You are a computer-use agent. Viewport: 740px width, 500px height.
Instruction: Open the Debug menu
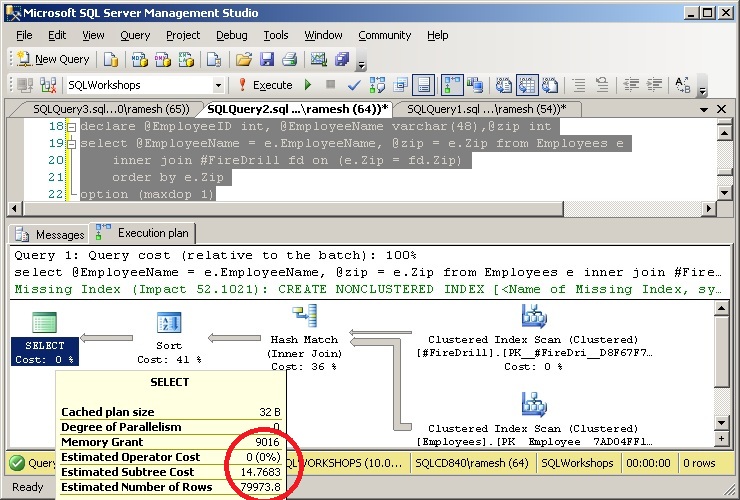tap(232, 35)
